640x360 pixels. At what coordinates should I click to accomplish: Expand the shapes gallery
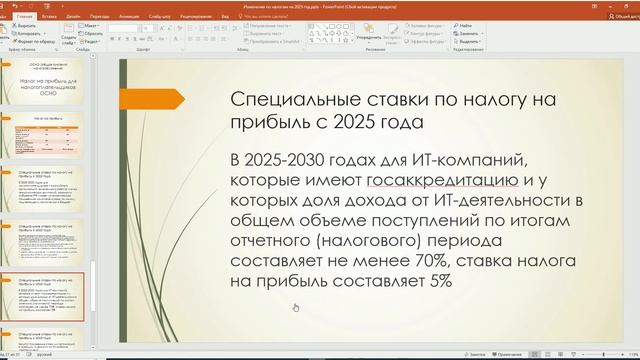coord(352,40)
